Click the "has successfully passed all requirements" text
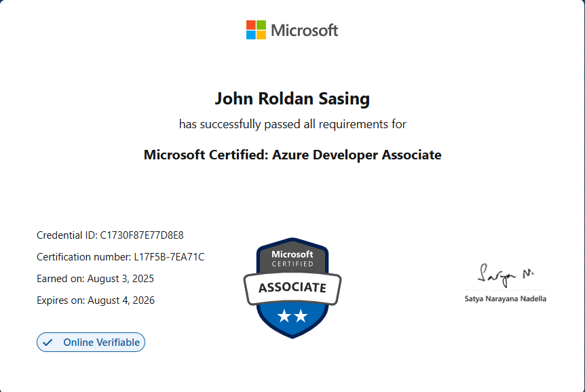Image resolution: width=585 pixels, height=392 pixels. coord(292,124)
